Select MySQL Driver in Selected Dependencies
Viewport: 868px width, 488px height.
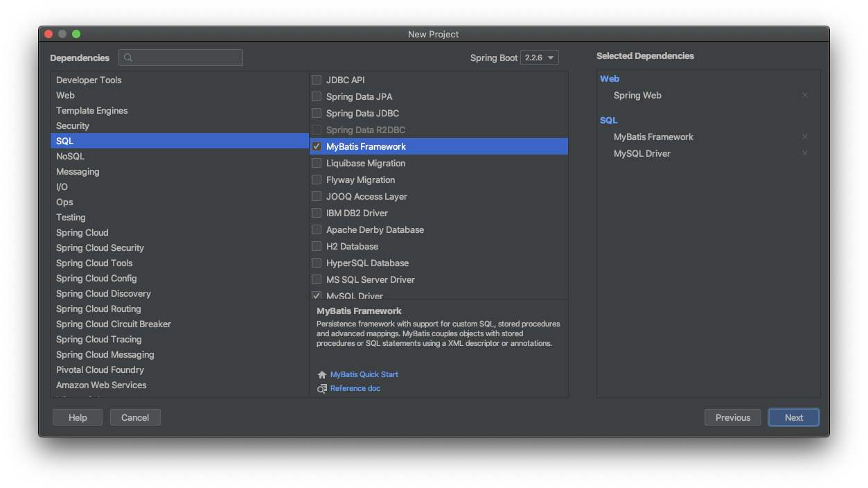click(642, 154)
